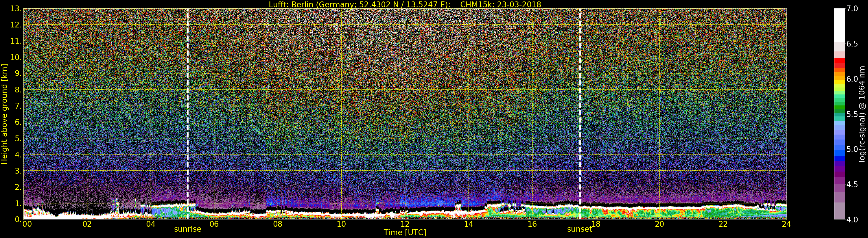The height and width of the screenshot is (238, 868).
Task: Click the 'Time [UTC]' axis label
Action: [x=405, y=232]
